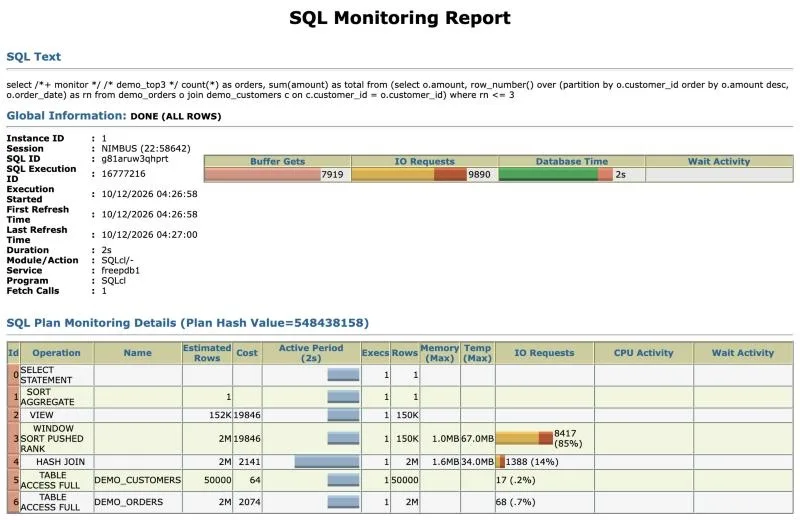Viewport: 800px width, 520px height.
Task: Click the 67.0MB temp value
Action: [x=478, y=438]
